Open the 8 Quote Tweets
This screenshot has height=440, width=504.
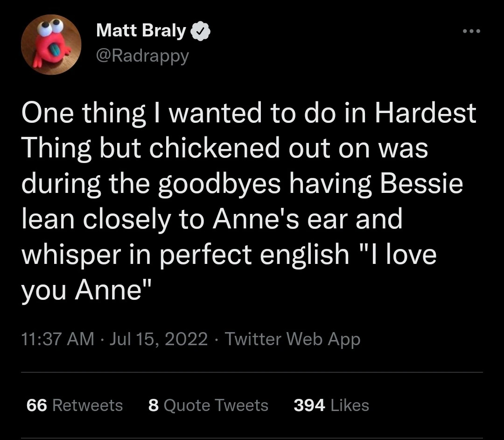(208, 405)
